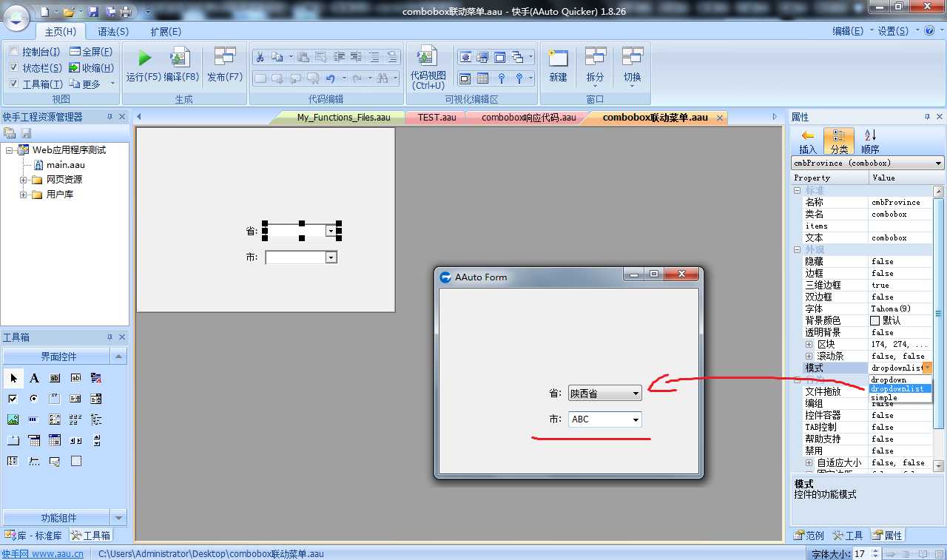Click the 插入 insert arrow in properties panel
947x560 pixels.
coord(808,141)
